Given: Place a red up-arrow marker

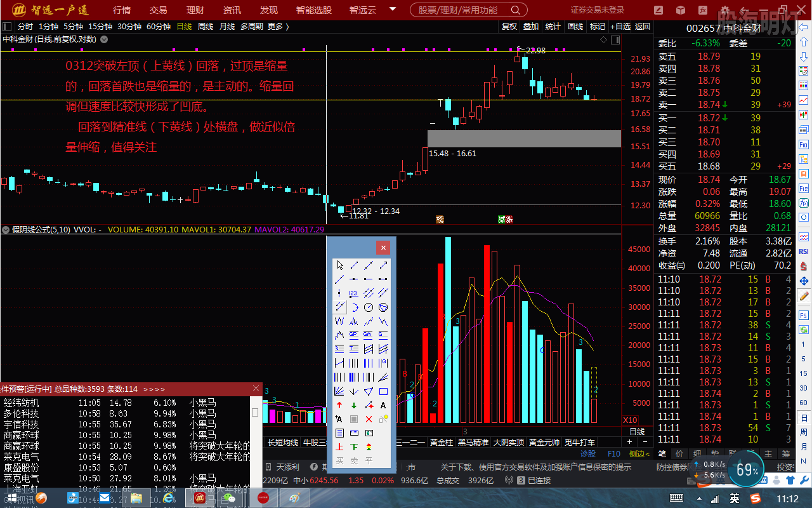Looking at the screenshot, I should 339,405.
